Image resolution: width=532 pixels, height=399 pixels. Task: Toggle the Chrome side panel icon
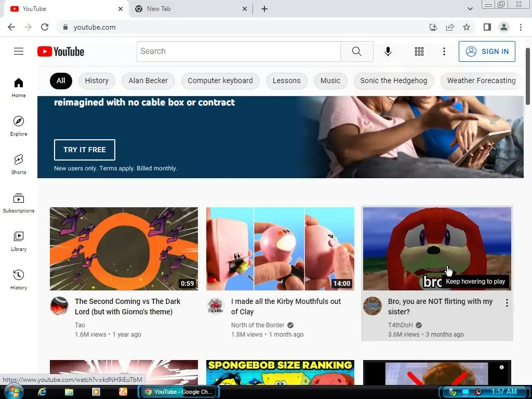point(487,27)
